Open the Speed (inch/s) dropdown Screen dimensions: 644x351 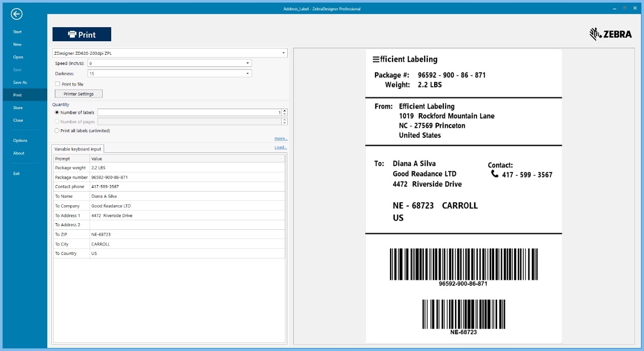[x=247, y=63]
